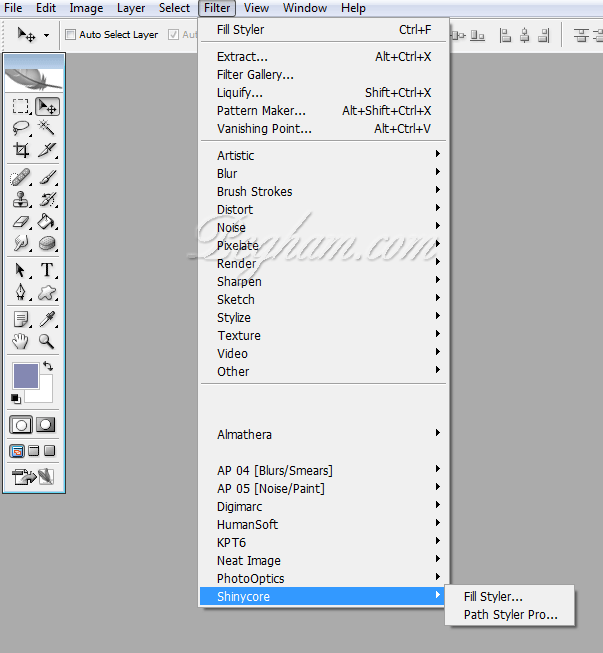Expand the Distort filter submenu

point(323,209)
